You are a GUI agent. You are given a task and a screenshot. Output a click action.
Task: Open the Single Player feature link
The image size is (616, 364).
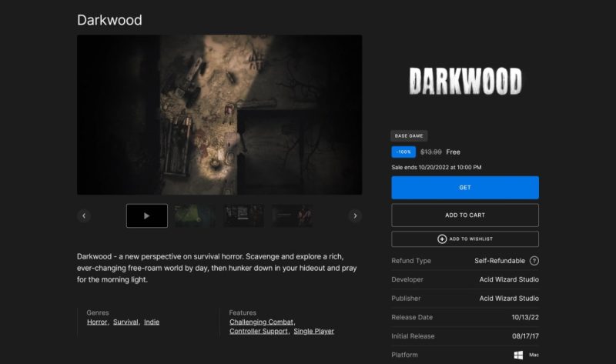tap(314, 331)
